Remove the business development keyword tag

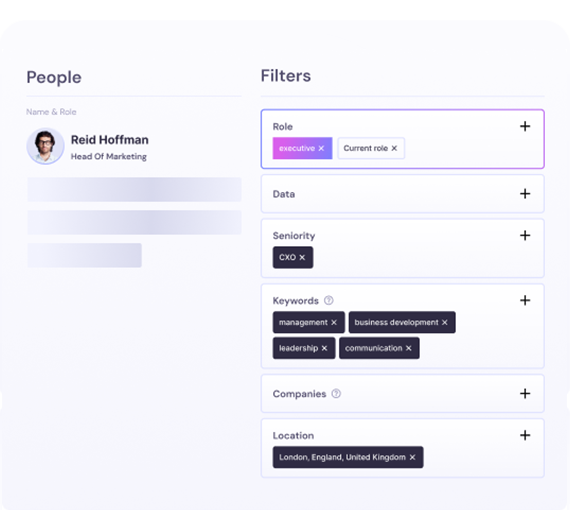point(445,322)
